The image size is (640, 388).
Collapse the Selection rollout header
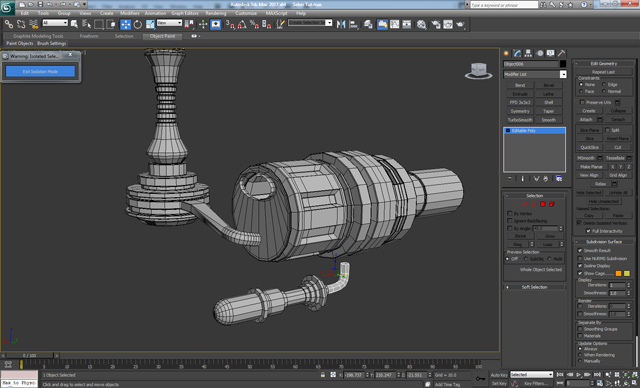coord(534,196)
